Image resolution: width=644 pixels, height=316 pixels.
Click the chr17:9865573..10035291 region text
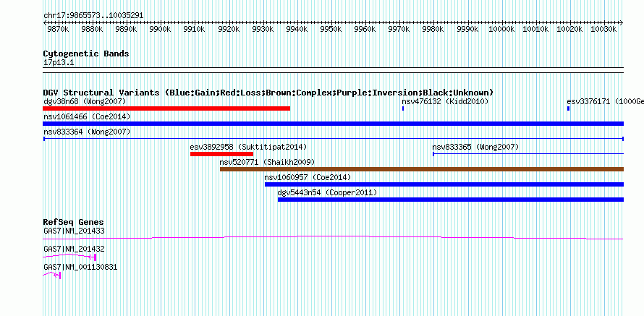93,16
